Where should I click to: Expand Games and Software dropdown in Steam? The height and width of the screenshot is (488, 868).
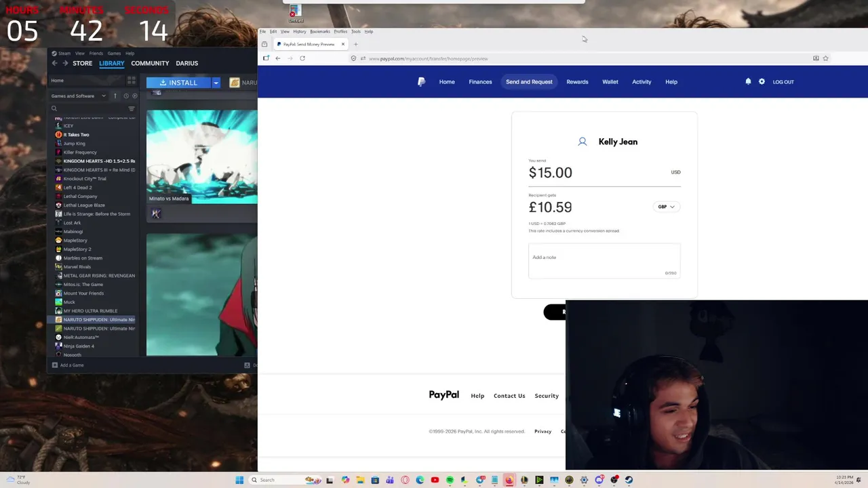coord(78,96)
